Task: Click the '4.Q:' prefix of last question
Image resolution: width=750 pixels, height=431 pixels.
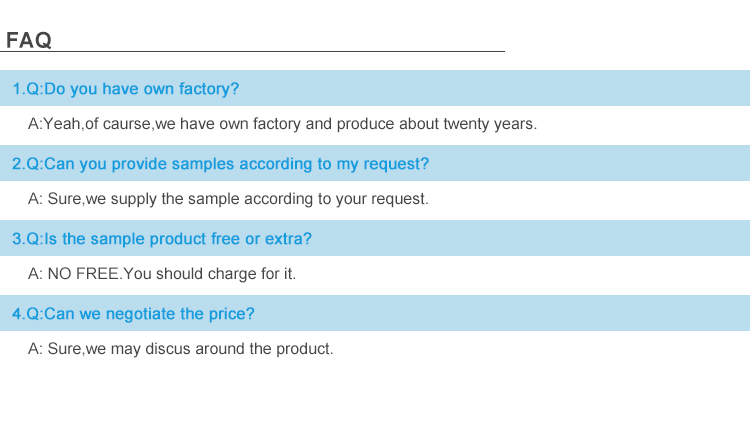Action: 27,314
